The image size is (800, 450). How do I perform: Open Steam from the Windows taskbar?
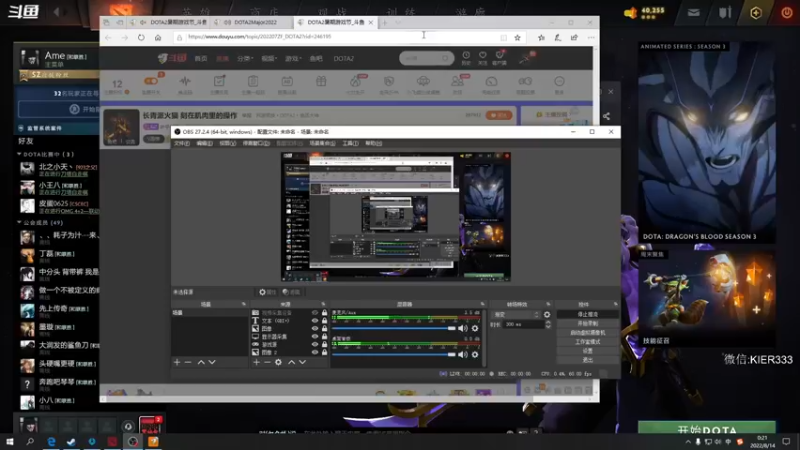click(x=71, y=442)
